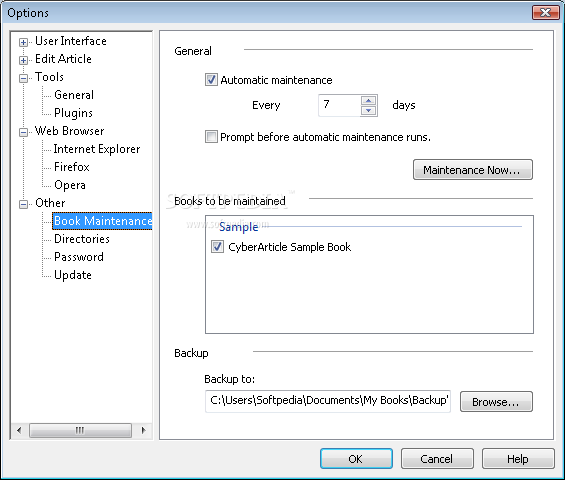Open the Plugins options page
Viewport: 565px width, 480px height.
pyautogui.click(x=73, y=113)
